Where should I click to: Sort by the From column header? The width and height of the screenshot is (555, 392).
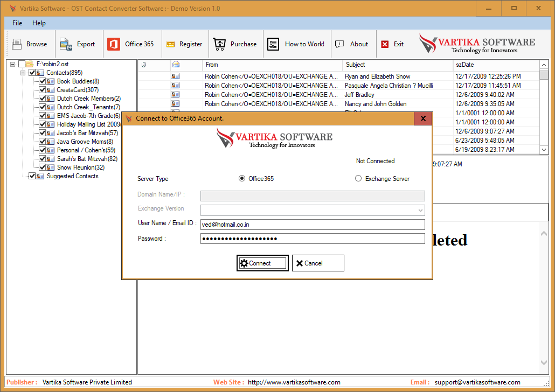pyautogui.click(x=273, y=65)
